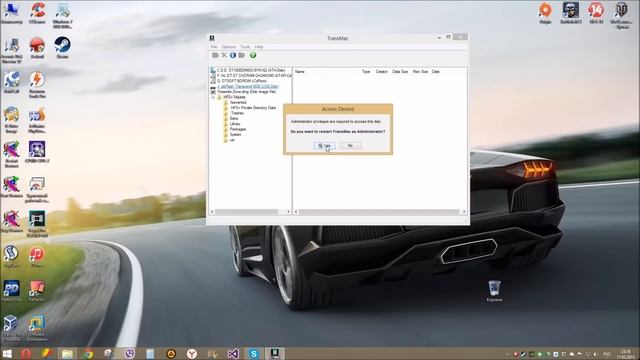Open the Steam desktop shortcut
The image size is (640, 360).
[62, 48]
